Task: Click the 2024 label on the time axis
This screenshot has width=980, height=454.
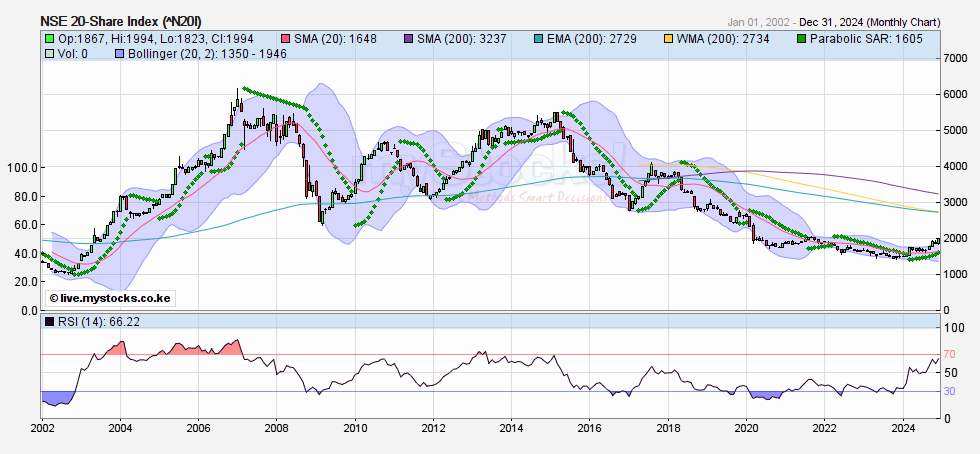Action: coord(902,427)
